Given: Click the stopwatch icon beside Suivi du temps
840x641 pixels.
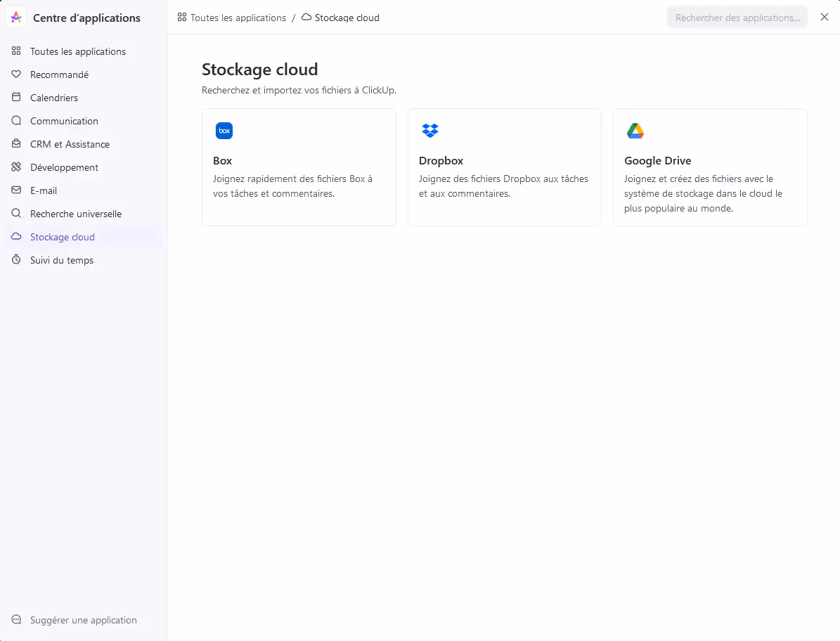Looking at the screenshot, I should pyautogui.click(x=16, y=260).
